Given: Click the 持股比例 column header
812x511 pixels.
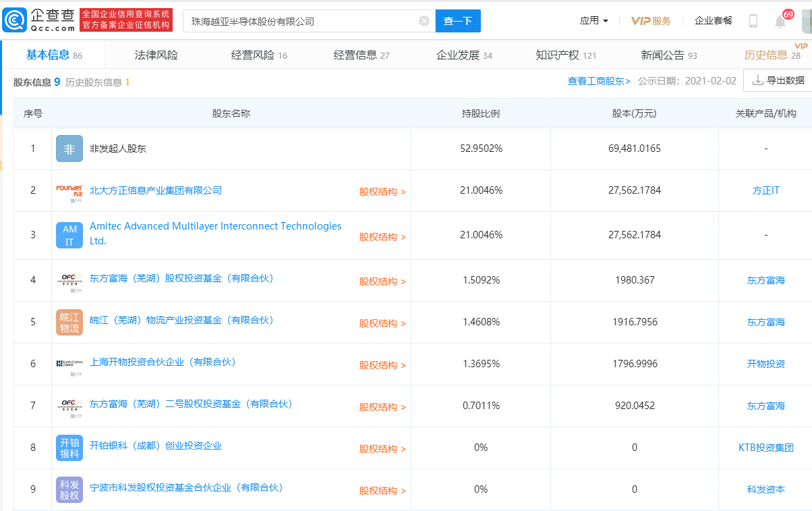Looking at the screenshot, I should [481, 113].
